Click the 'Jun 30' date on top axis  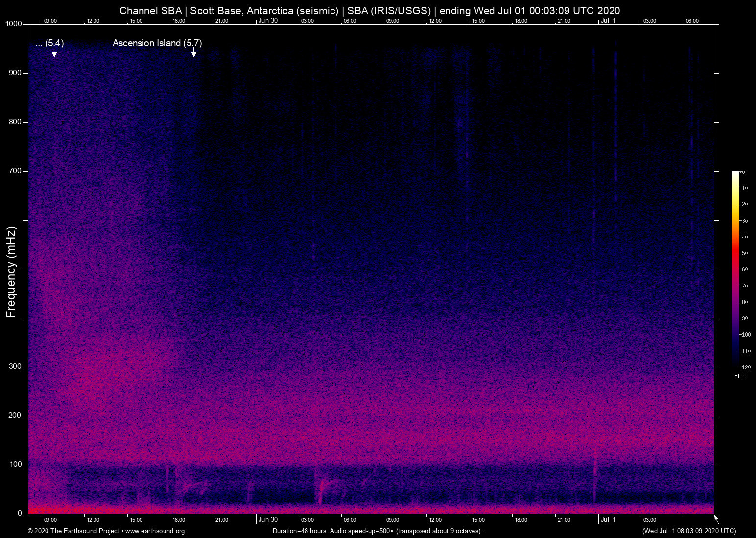[268, 21]
